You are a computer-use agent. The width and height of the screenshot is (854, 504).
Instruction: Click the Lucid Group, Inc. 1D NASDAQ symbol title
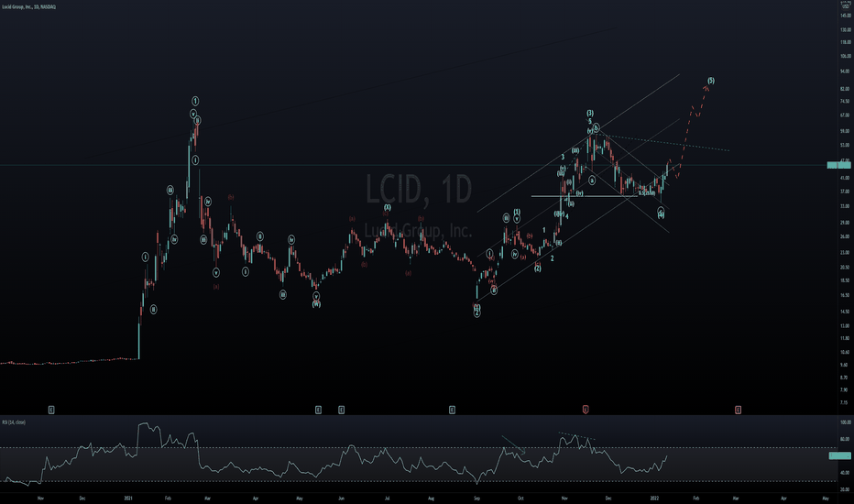[x=29, y=6]
